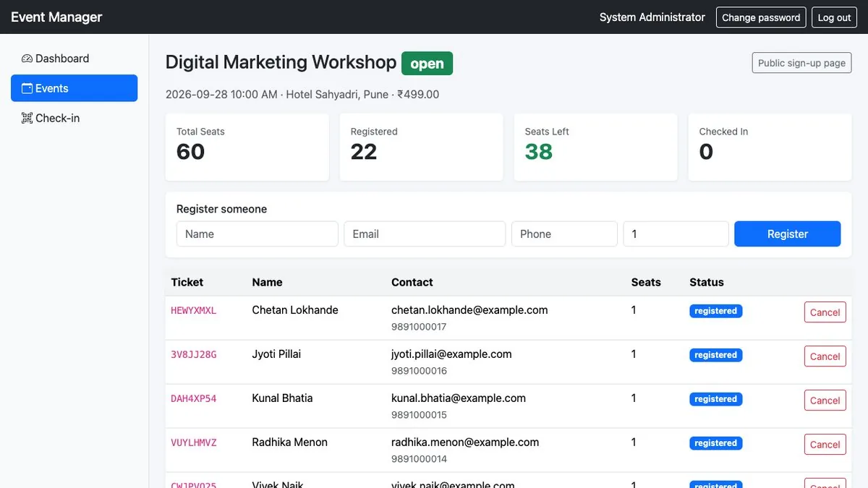Click the System Administrator user label
868x488 pixels.
tap(652, 17)
